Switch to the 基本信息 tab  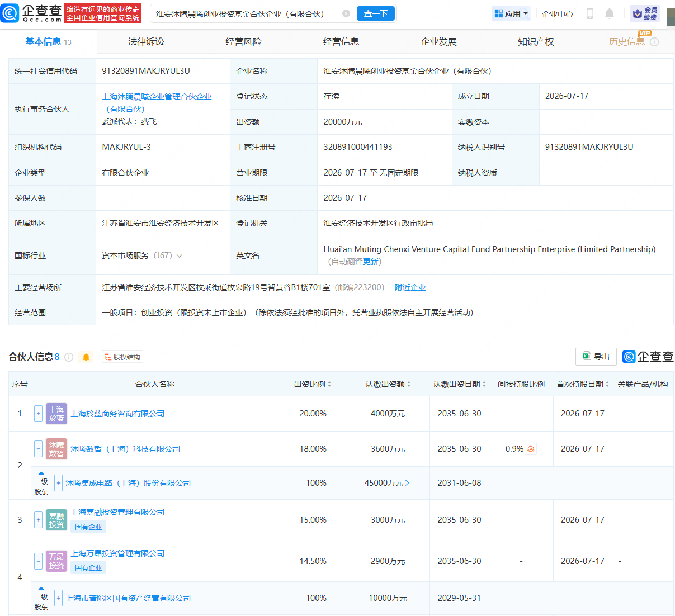tap(48, 42)
